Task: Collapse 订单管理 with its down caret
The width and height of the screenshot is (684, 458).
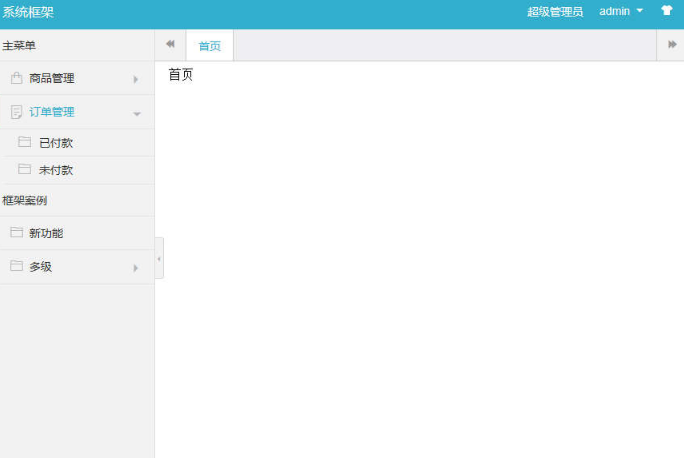Action: [x=137, y=113]
